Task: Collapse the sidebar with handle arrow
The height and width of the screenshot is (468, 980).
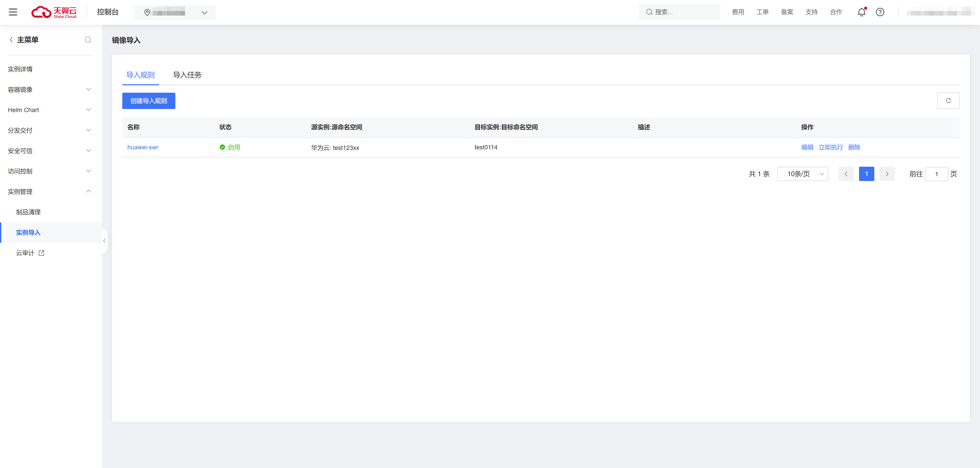Action: point(105,241)
